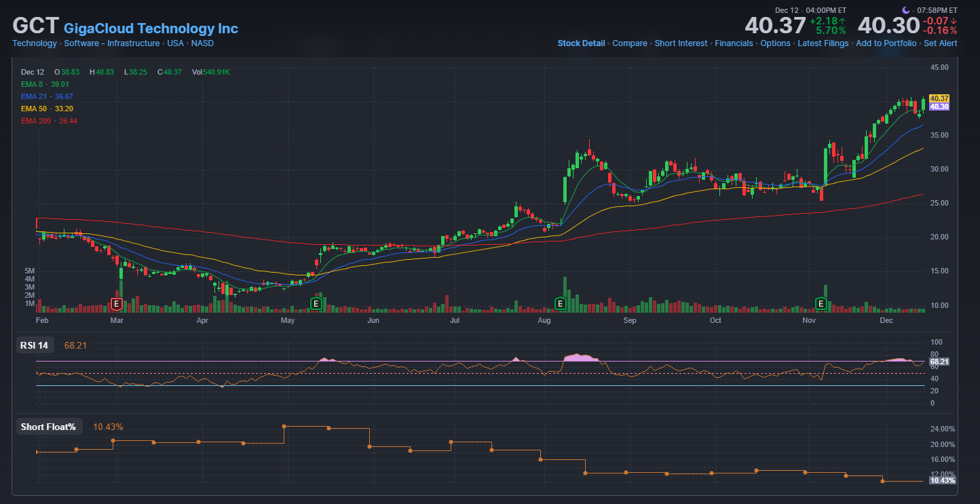Image resolution: width=980 pixels, height=504 pixels.
Task: Click the 68.21 RSI axis value tag
Action: 939,362
